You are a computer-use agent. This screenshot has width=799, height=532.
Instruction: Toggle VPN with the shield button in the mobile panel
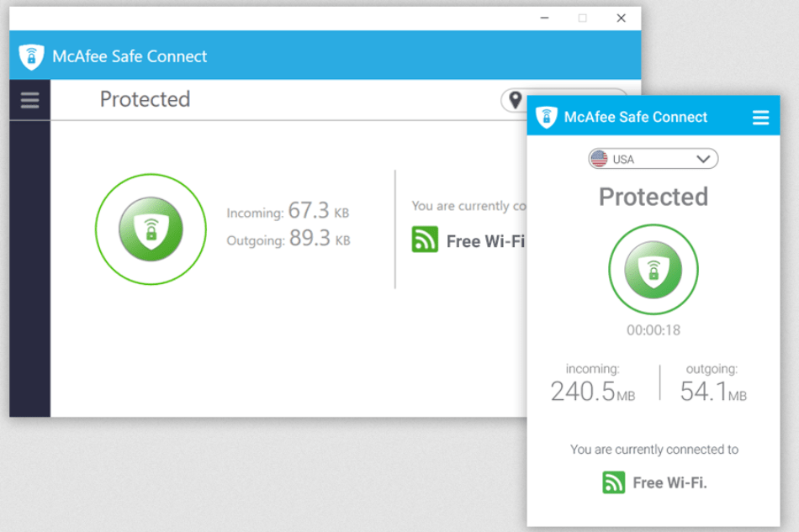653,269
